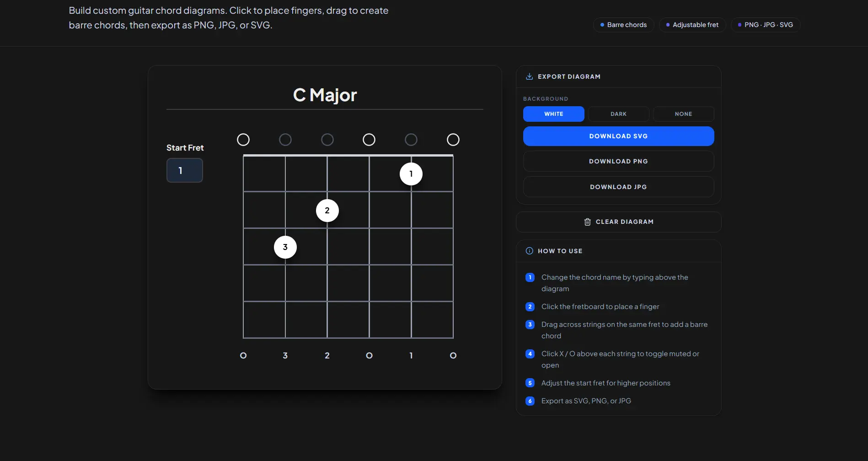Click the Export Diagram download icon
Viewport: 868px width, 461px height.
(529, 76)
